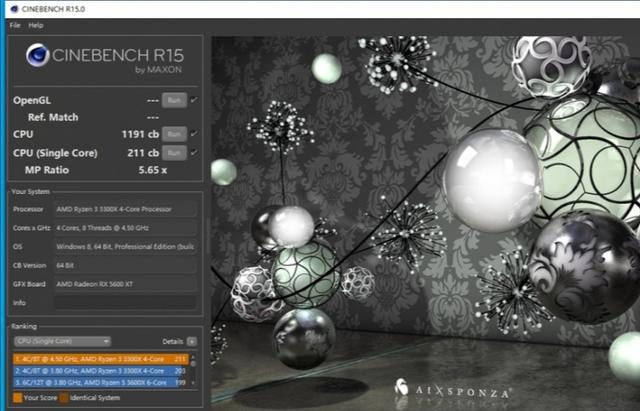Open the File menu

tap(15, 24)
